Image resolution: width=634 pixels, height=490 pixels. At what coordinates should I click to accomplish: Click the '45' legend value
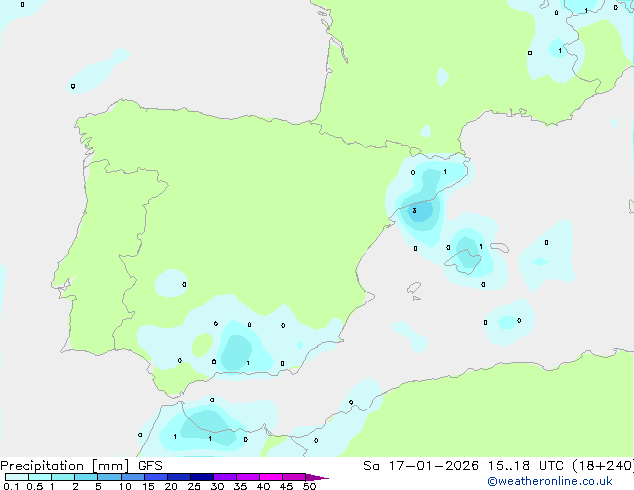(286, 486)
